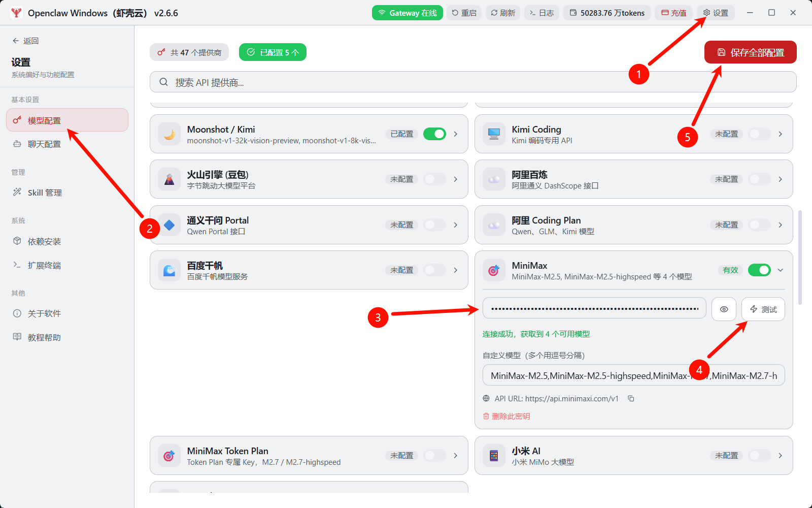Click the 保存全部配置 button
This screenshot has height=508, width=812.
click(x=750, y=52)
